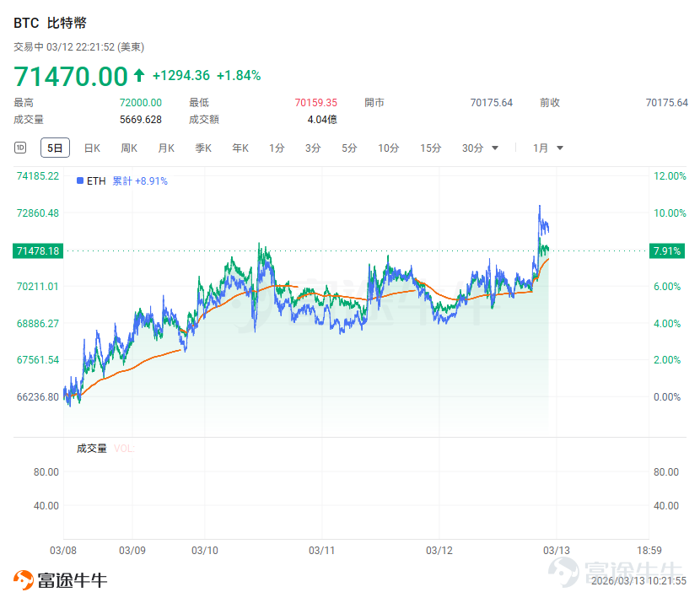This screenshot has height=603, width=700.
Task: Click the 前收 value 70175.64
Action: coord(667,103)
